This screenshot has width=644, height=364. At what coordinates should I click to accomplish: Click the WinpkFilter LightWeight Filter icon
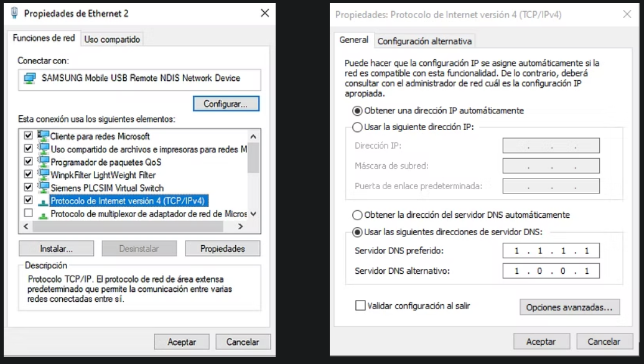coord(44,175)
